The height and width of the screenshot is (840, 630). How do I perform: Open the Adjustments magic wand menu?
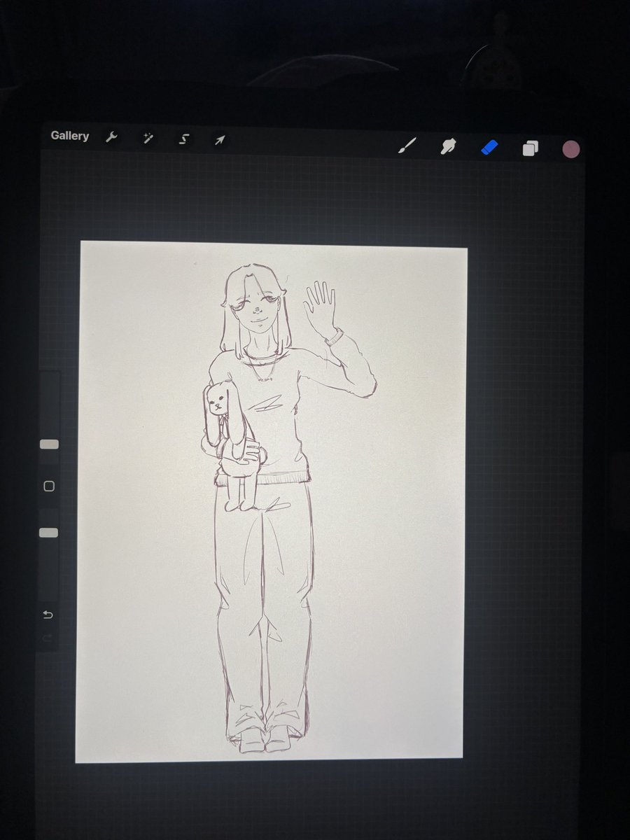(148, 139)
